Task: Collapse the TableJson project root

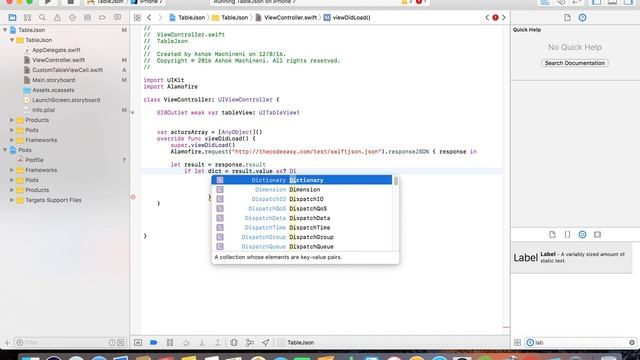Action: pyautogui.click(x=5, y=30)
